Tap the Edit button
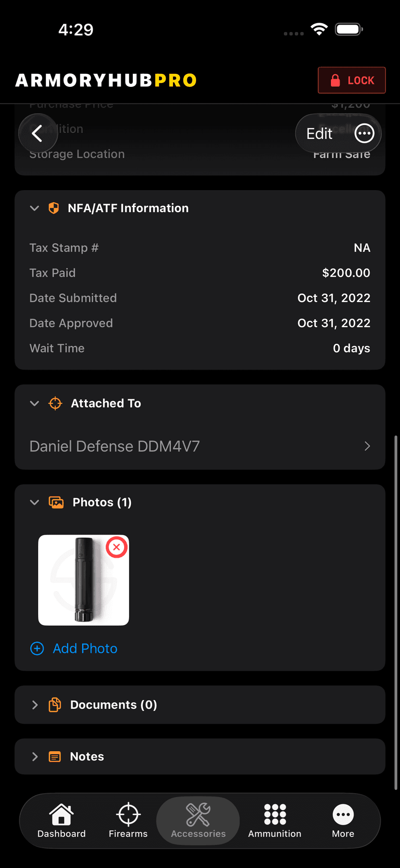Screen dimensions: 400x868 coord(319,134)
